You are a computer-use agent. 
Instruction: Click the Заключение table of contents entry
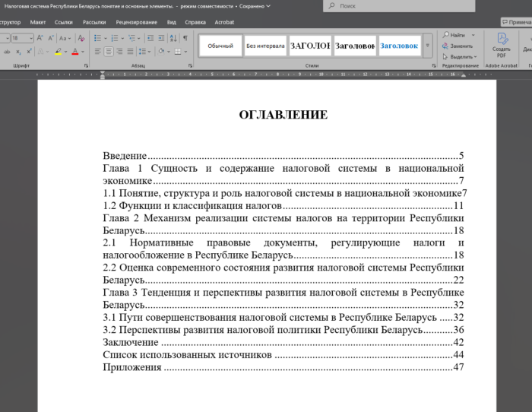(283, 342)
